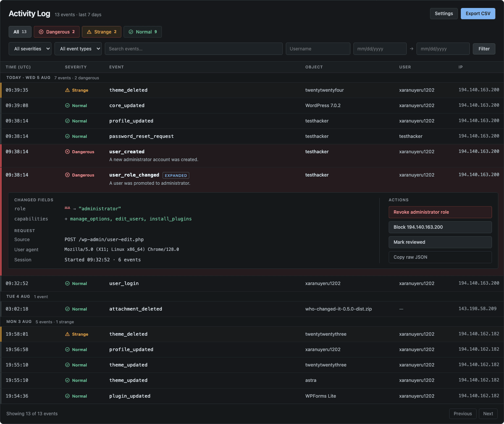
Task: Apply the Filter button
Action: coord(484,49)
